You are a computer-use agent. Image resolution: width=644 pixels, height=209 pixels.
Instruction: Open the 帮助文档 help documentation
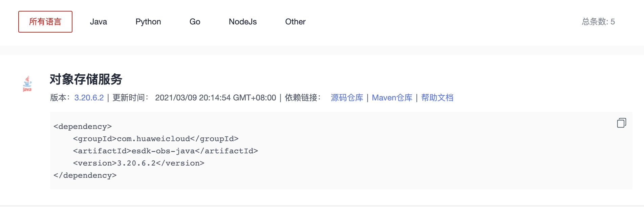tap(437, 98)
